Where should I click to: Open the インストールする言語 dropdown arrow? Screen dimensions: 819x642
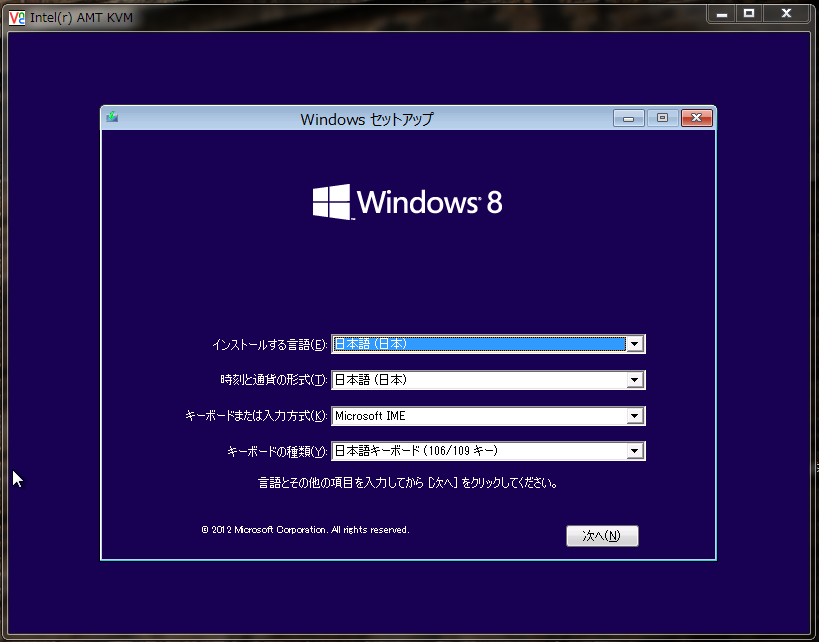(x=634, y=344)
